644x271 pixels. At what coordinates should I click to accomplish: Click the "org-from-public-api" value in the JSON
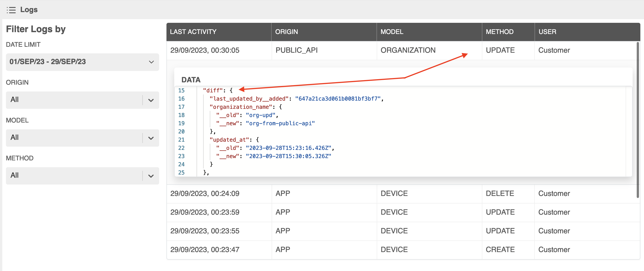280,123
